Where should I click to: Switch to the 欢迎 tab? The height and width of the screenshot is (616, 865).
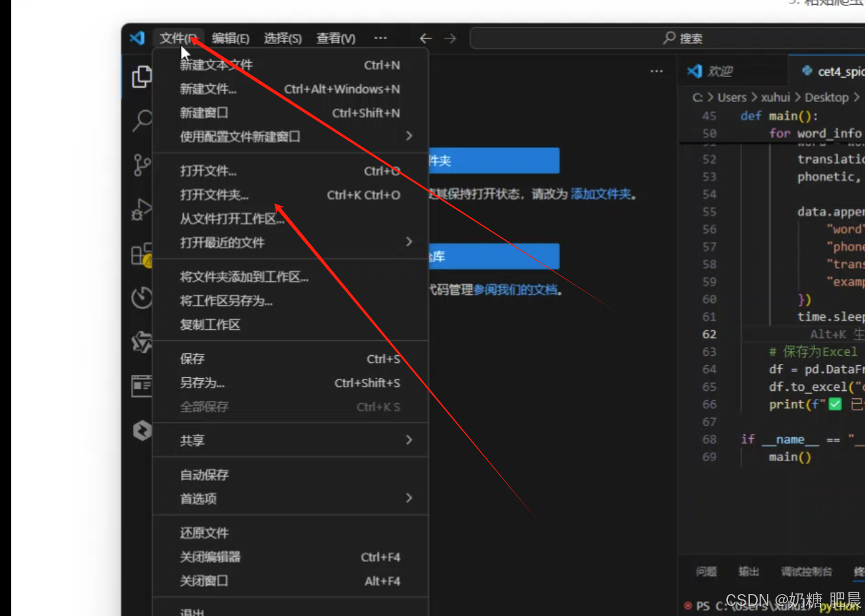coord(734,71)
